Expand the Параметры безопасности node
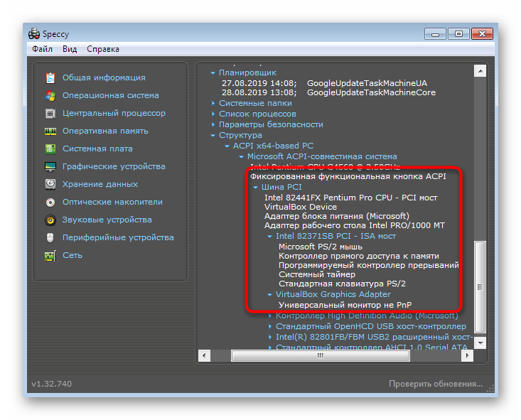Viewport: 521px width, 420px height. 213,124
